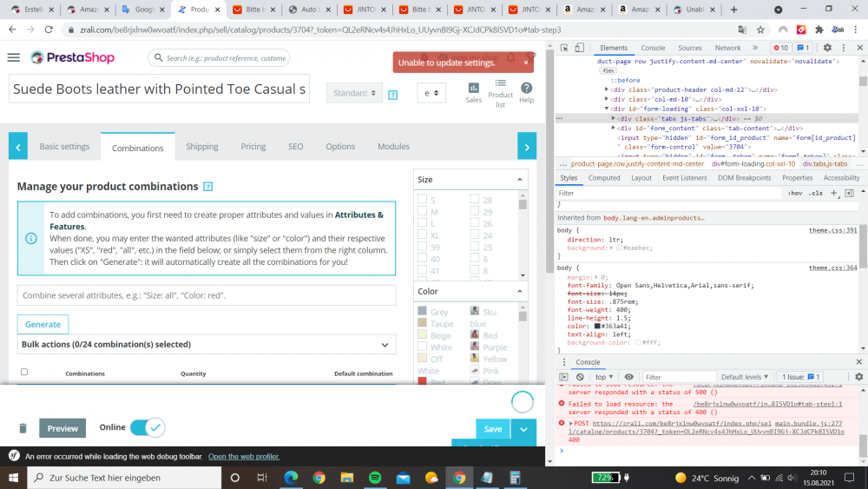The image size is (868, 489).
Task: Close the Console drawer
Action: pos(858,362)
